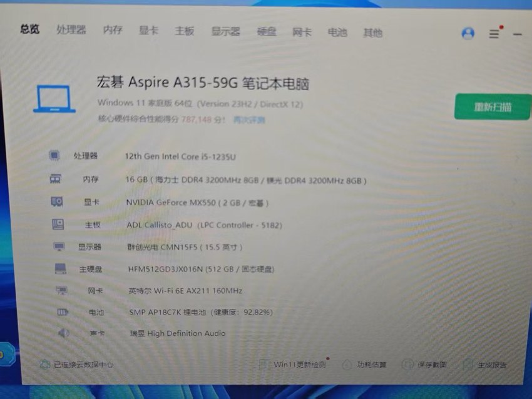Click the Aspire A315-59G model title
This screenshot has height=399, width=532.
[203, 83]
